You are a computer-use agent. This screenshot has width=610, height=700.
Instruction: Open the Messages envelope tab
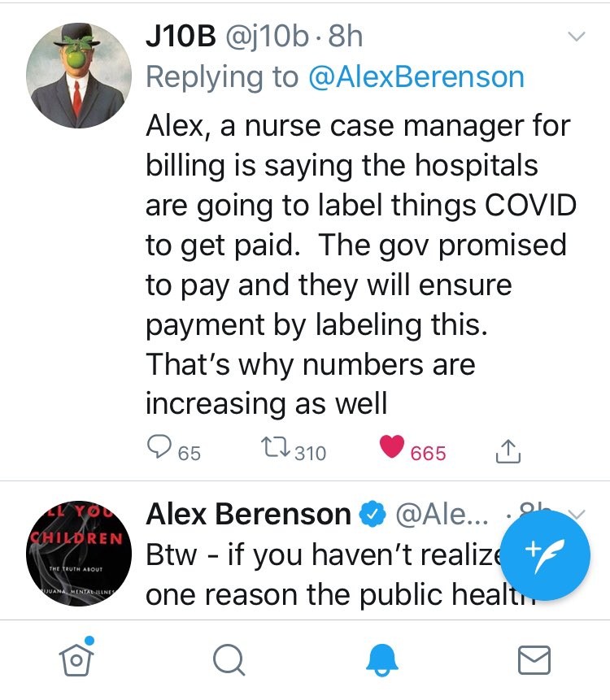click(534, 660)
